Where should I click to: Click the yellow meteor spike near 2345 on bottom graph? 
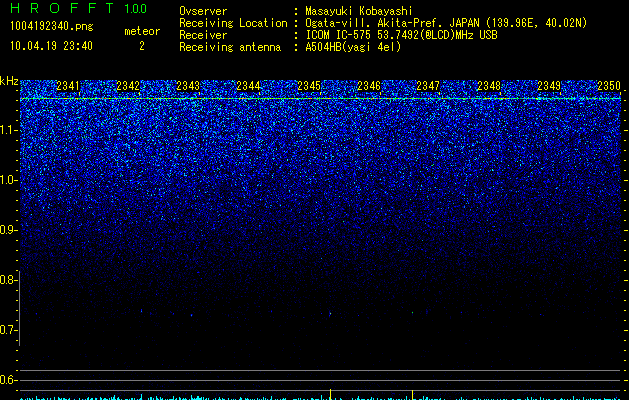tap(330, 394)
